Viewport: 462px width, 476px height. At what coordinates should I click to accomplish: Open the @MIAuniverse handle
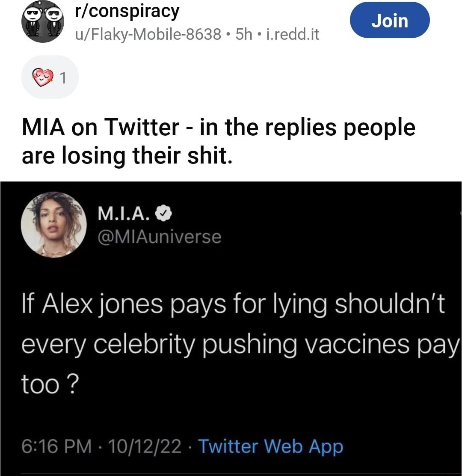160,236
